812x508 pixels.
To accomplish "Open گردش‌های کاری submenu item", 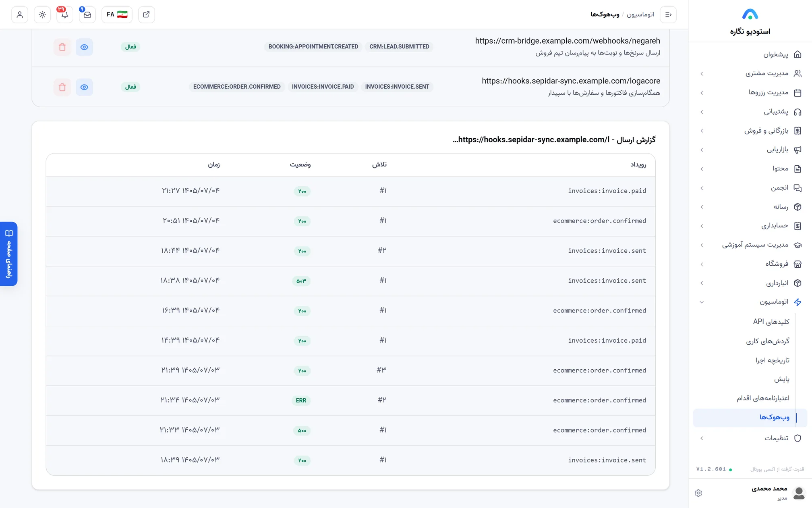I will 767,341.
